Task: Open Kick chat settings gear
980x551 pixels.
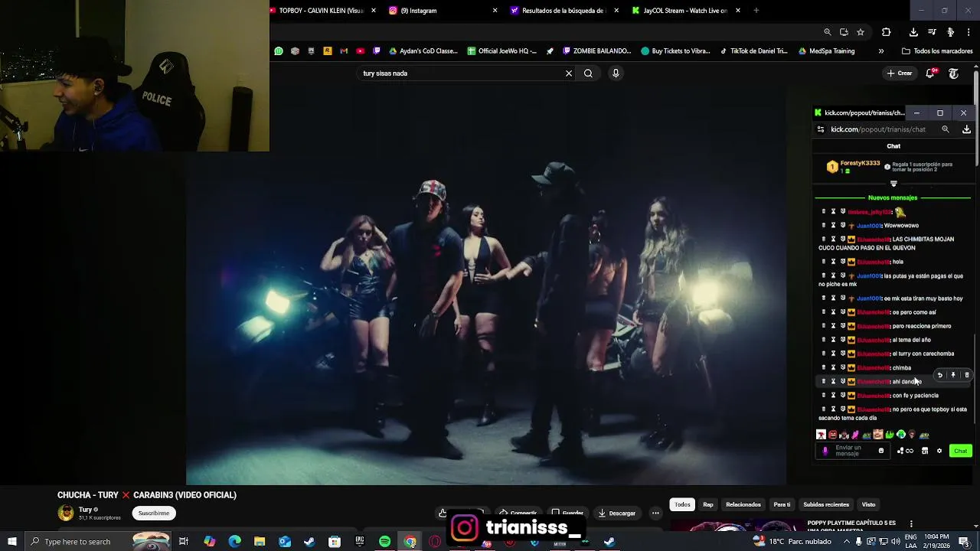Action: pyautogui.click(x=939, y=451)
